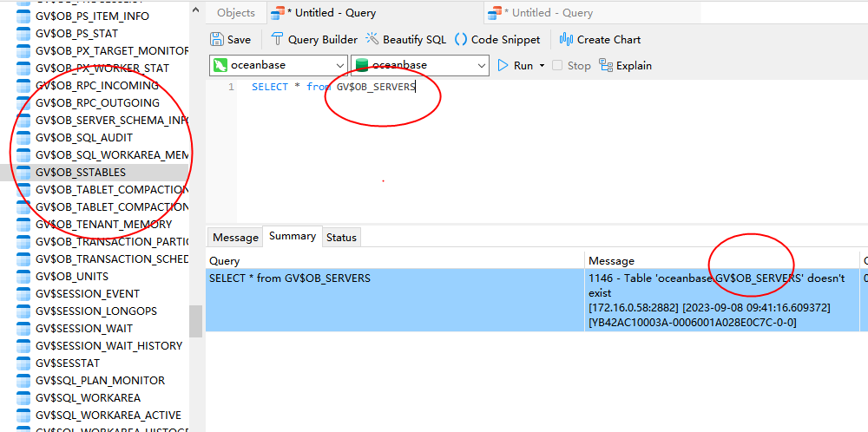Click the table icon beside GV$OB_PS_STAT
This screenshot has height=432, width=868.
tap(23, 34)
